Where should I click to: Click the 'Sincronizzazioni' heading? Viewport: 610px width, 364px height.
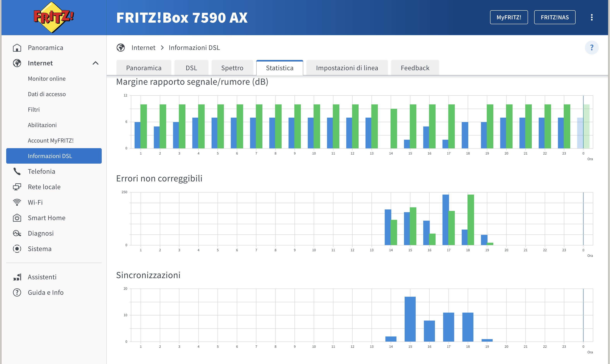coord(148,275)
